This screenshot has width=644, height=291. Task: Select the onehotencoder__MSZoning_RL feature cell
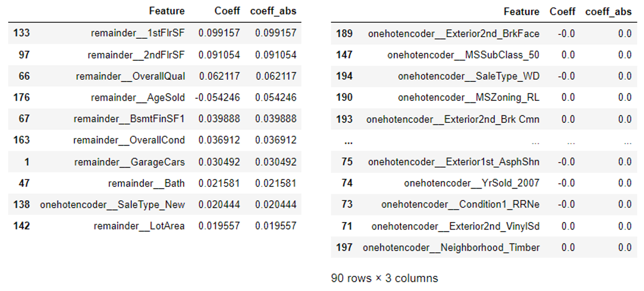(469, 98)
